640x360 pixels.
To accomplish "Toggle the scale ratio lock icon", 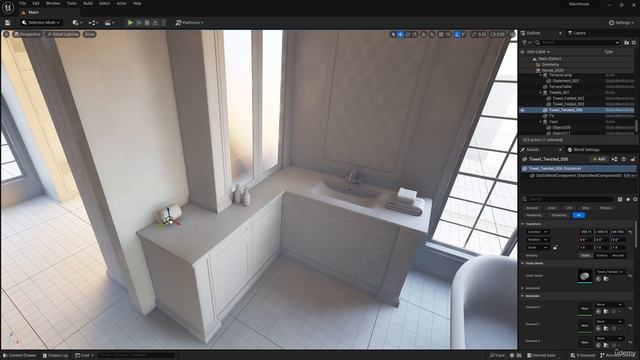I will coord(555,247).
